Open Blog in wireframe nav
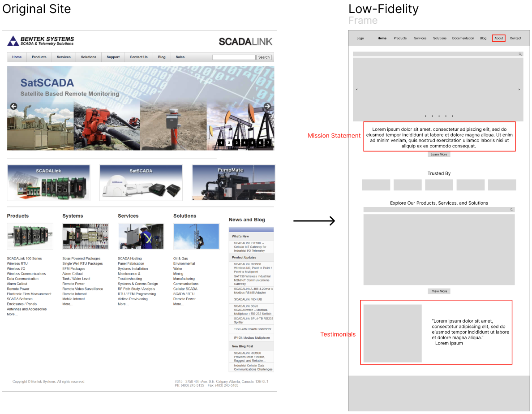Image resolution: width=532 pixels, height=414 pixels. pos(483,39)
